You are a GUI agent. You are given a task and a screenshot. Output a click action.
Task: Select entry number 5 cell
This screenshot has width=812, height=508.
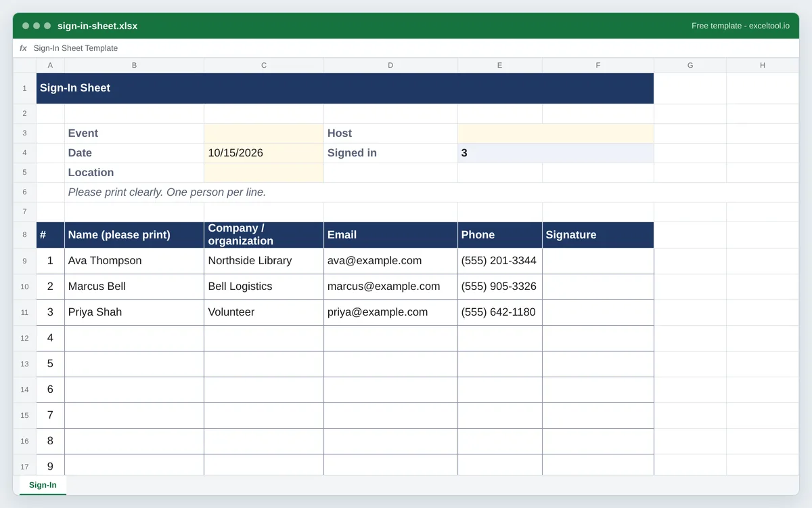tap(50, 364)
